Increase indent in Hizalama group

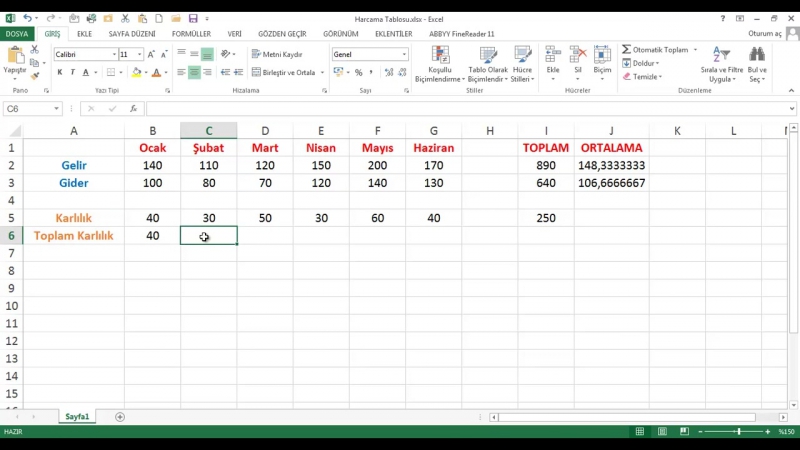[238, 72]
